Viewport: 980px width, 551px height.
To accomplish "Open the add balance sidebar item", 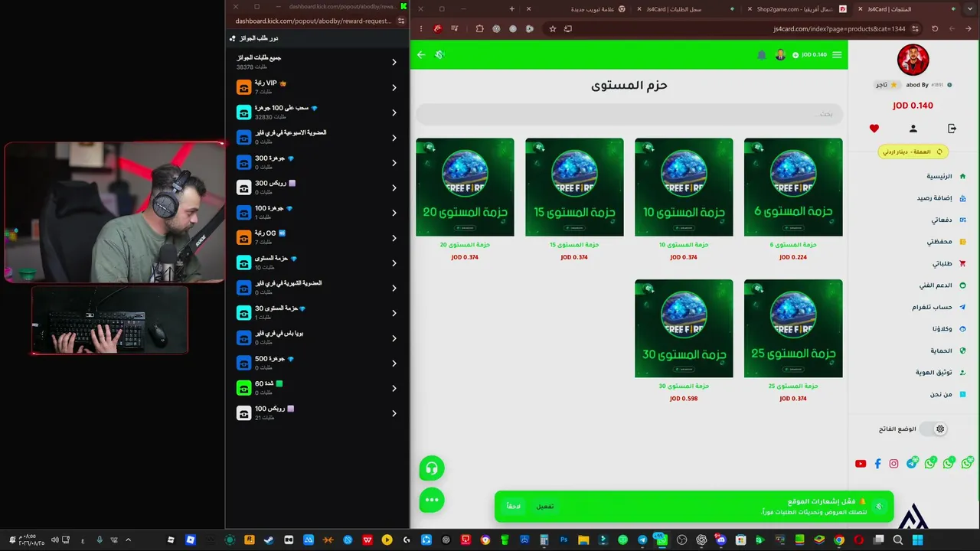I will pos(942,198).
